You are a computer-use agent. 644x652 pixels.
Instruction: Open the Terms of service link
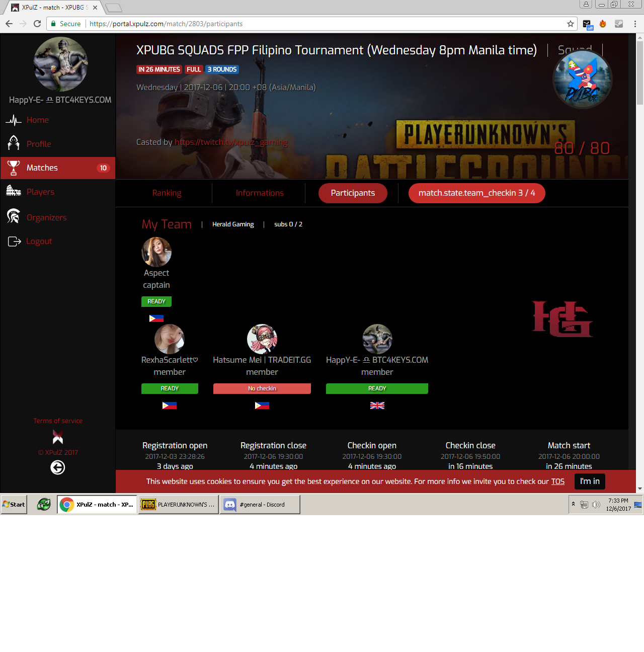tap(58, 421)
